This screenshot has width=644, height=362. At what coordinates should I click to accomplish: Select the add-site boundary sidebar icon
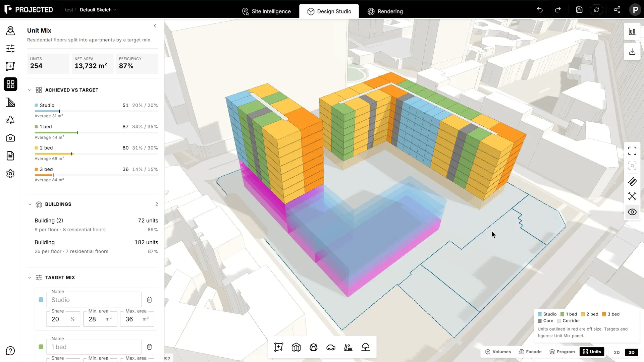coord(10,66)
